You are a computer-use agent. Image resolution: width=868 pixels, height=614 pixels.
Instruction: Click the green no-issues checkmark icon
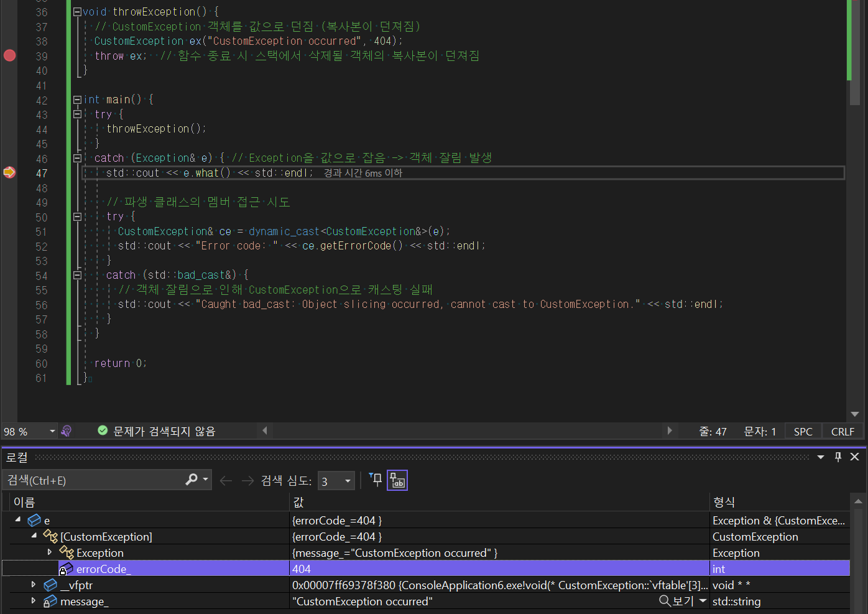[x=103, y=430]
